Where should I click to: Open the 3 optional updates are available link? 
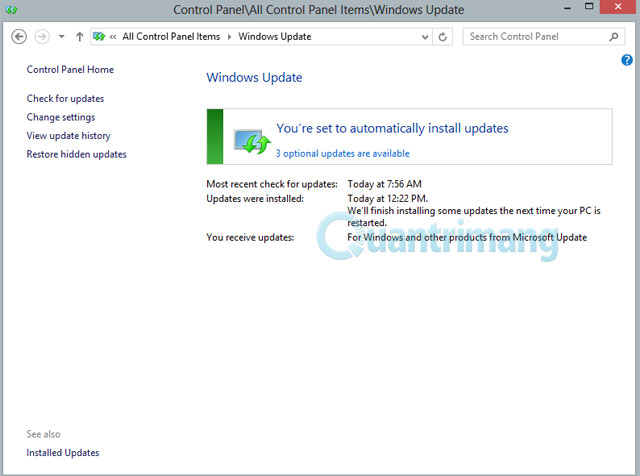(342, 153)
